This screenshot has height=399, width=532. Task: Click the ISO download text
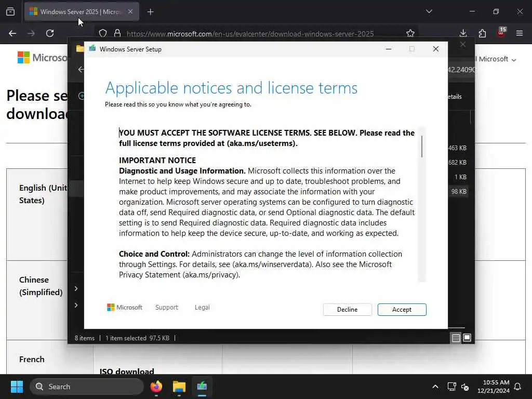[127, 371]
